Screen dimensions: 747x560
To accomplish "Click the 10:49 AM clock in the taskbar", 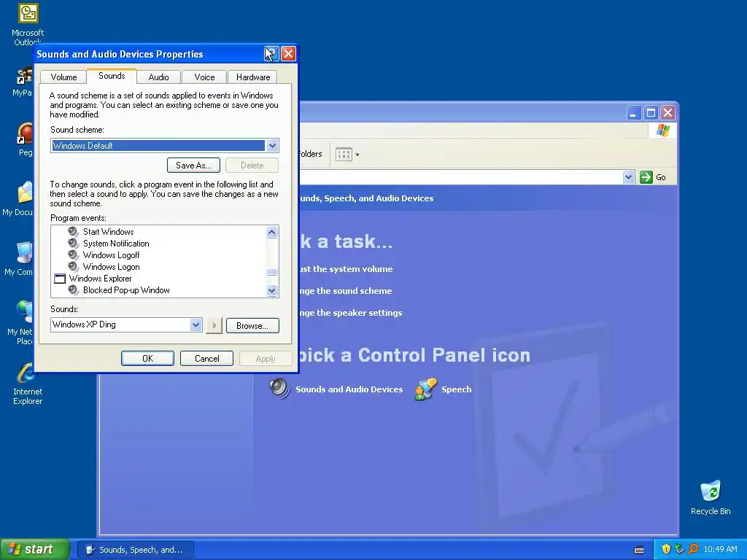I will click(720, 550).
